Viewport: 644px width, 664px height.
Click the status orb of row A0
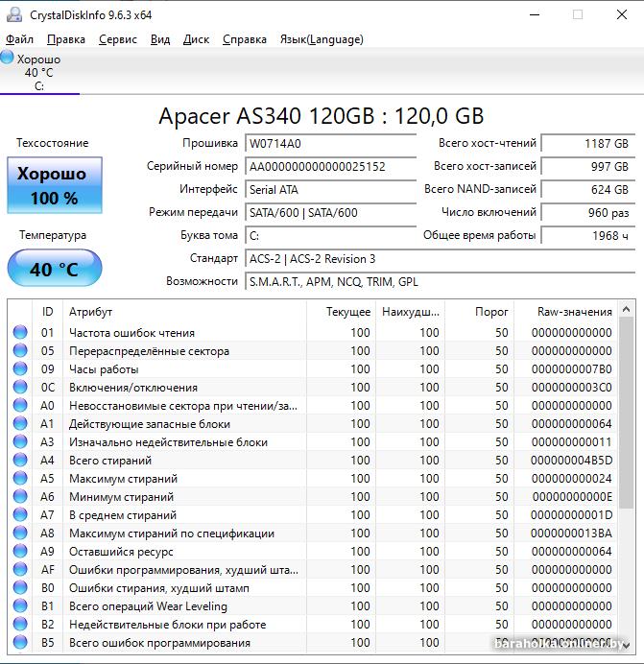20,405
